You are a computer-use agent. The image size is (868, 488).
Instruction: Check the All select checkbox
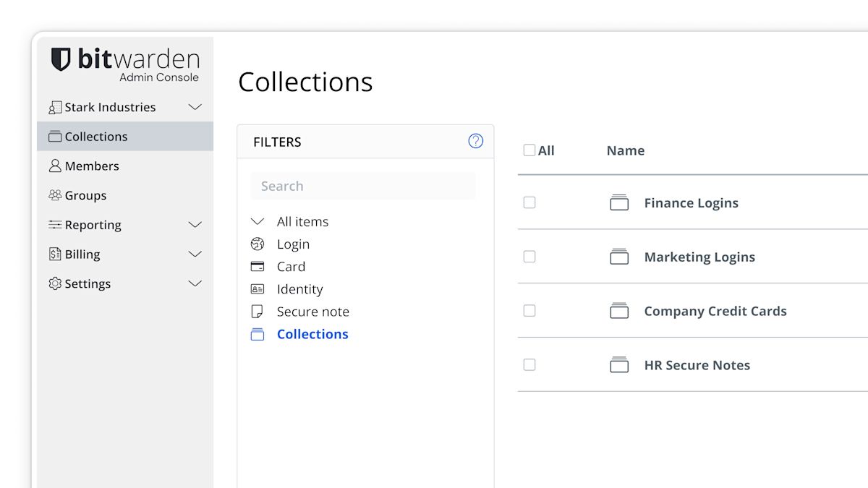pos(529,150)
